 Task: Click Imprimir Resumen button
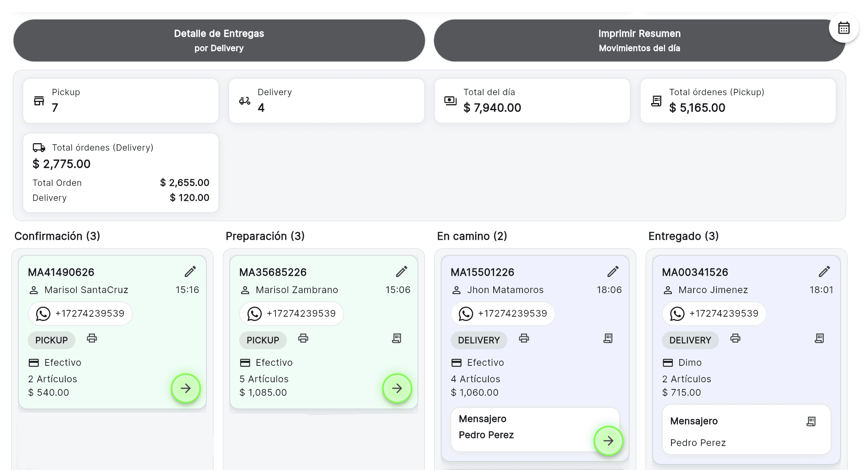pyautogui.click(x=639, y=40)
